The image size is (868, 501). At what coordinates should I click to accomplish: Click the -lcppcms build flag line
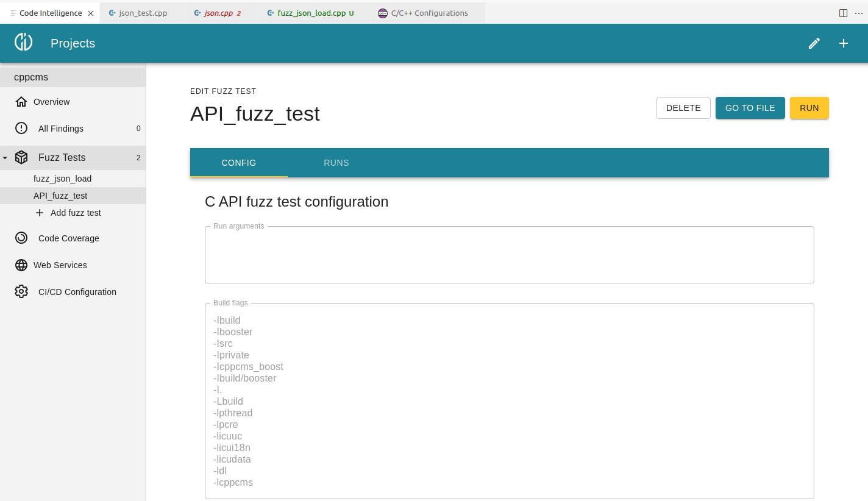pyautogui.click(x=233, y=483)
